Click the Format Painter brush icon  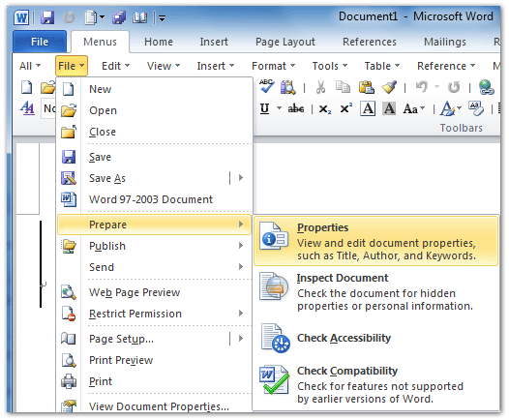click(389, 87)
